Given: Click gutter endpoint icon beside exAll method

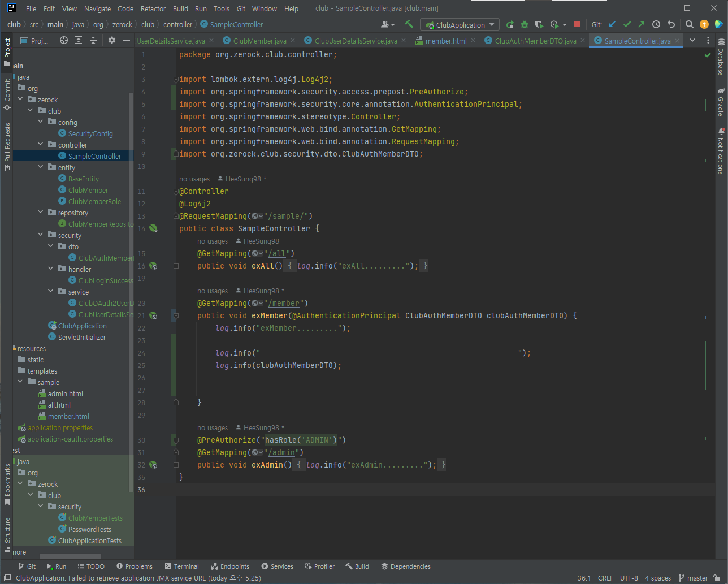Looking at the screenshot, I should tap(153, 266).
